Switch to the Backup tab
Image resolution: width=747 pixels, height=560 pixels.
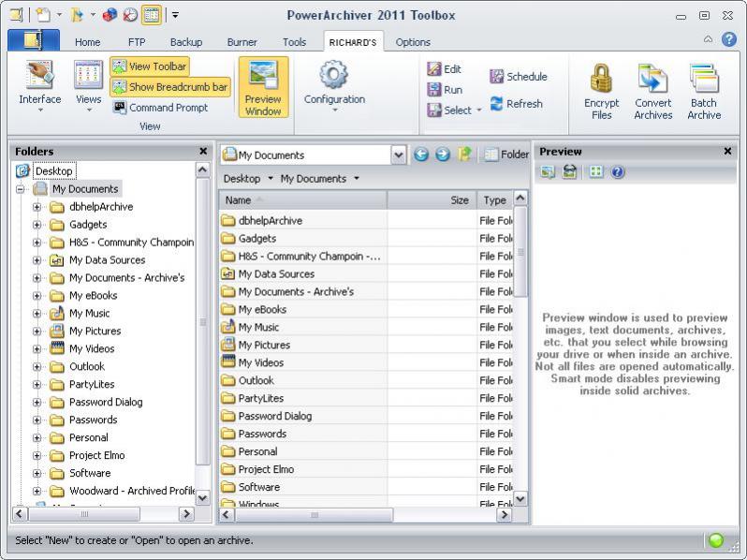pos(186,42)
